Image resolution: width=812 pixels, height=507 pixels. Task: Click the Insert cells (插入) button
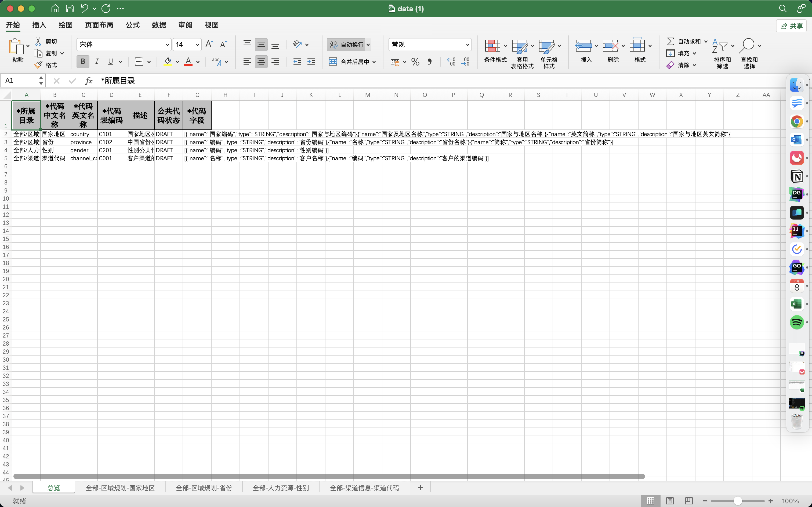(586, 50)
